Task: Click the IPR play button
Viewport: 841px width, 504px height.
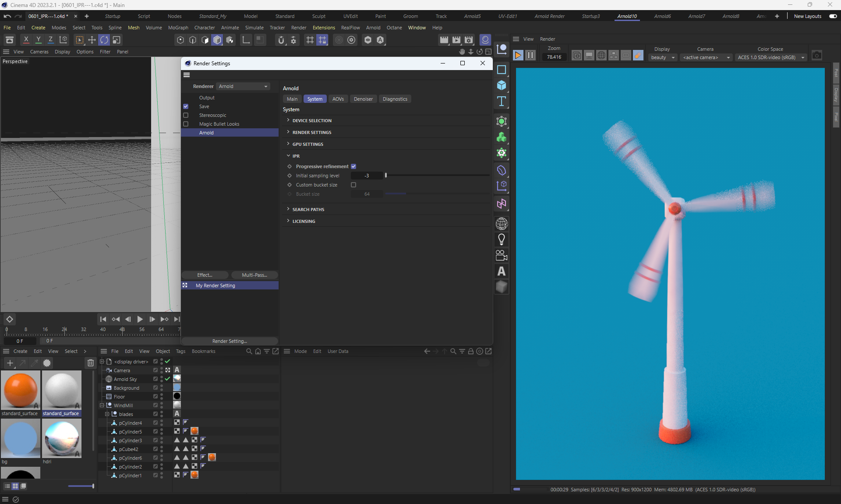Action: coord(518,55)
